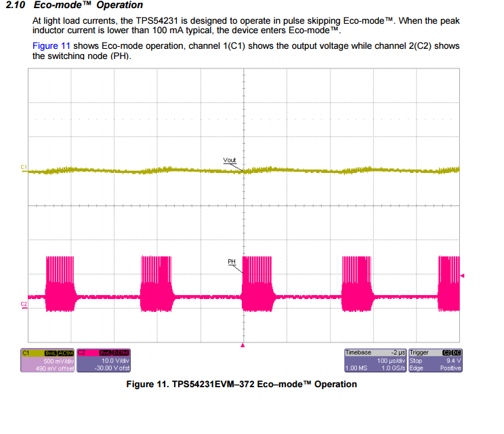The height and width of the screenshot is (434, 504).
Task: Click the 500 mV/div value
Action: [58, 361]
